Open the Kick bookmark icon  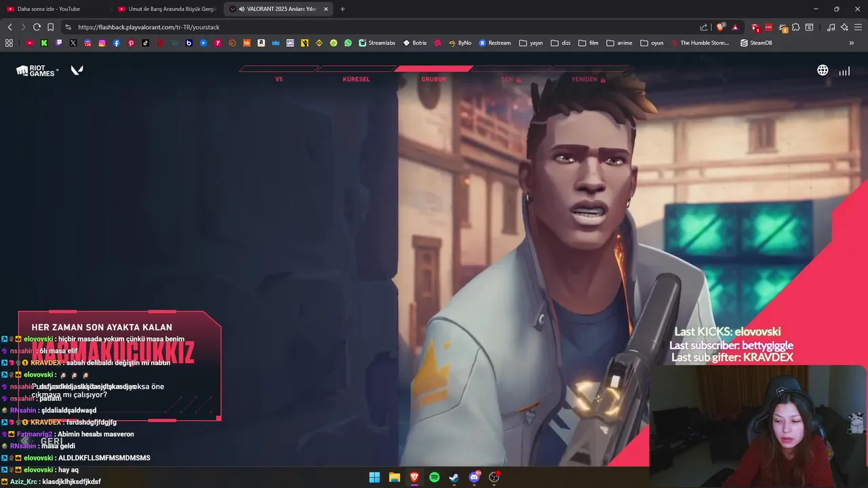[44, 43]
